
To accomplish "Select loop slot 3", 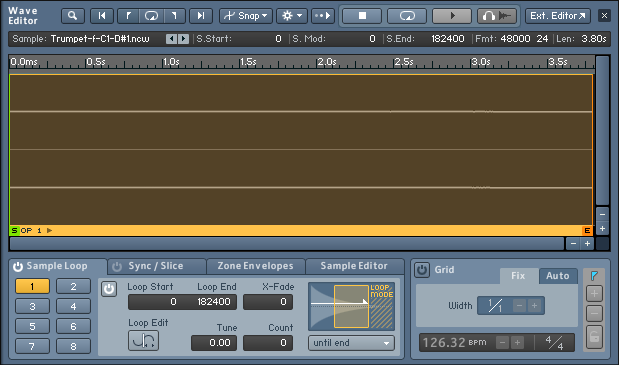I will coord(32,306).
